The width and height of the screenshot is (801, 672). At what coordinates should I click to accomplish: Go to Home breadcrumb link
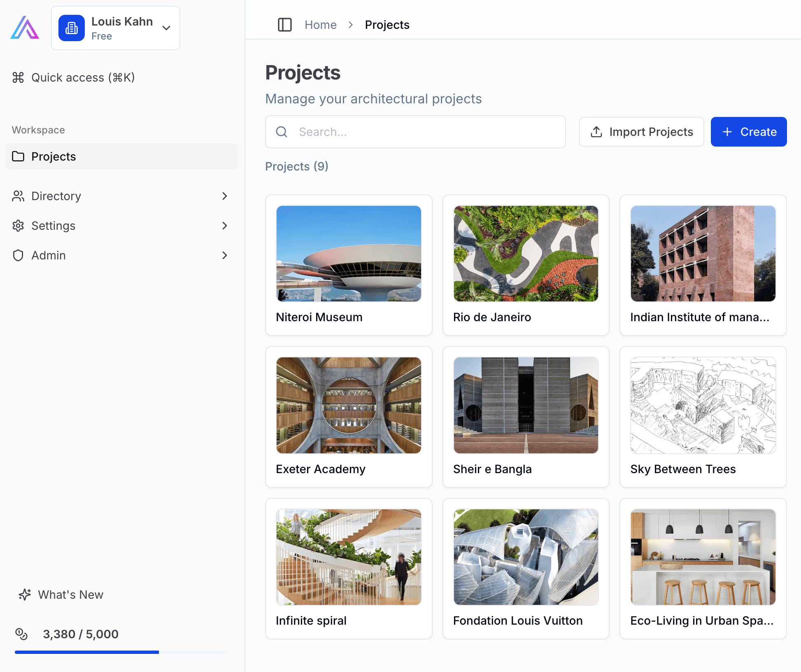coord(321,25)
